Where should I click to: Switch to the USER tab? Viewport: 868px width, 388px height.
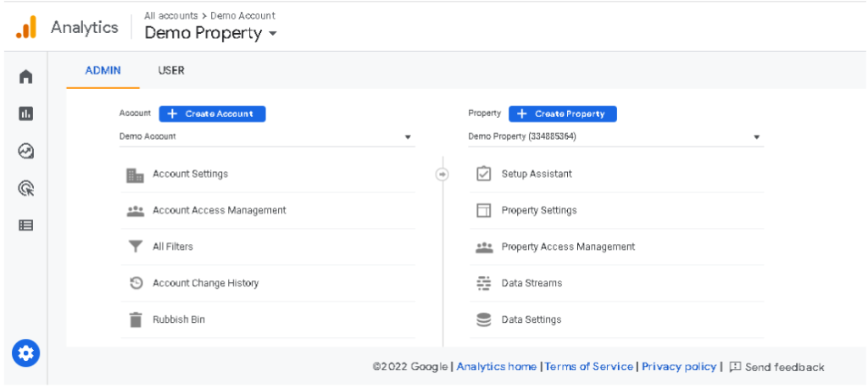pos(171,70)
